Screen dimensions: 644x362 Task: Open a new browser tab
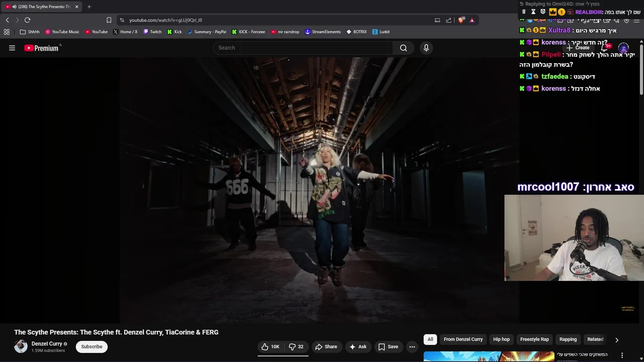[89, 7]
